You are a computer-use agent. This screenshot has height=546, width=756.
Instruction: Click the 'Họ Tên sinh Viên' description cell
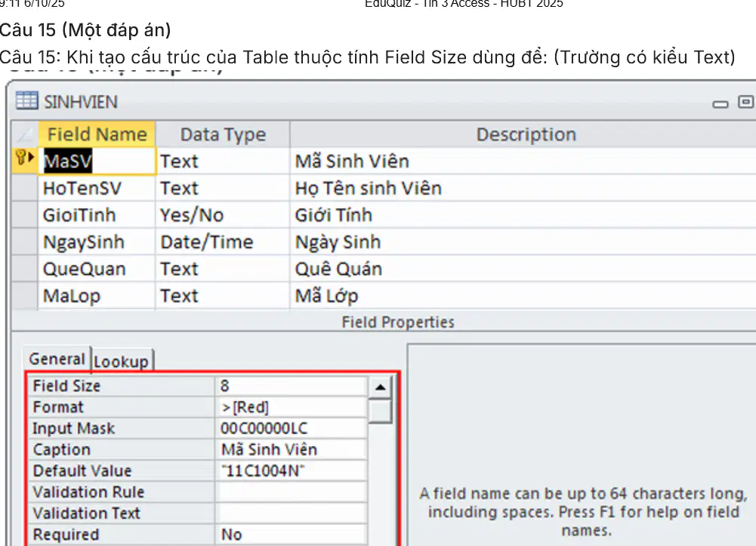[523, 188]
